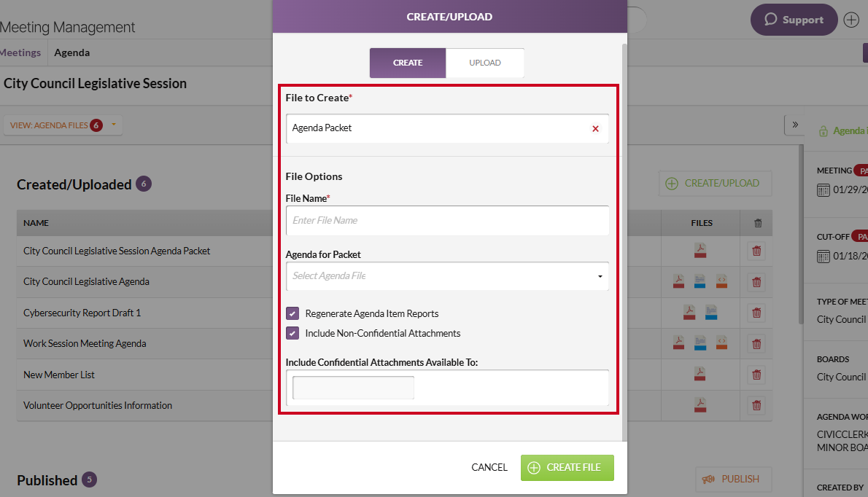Image resolution: width=868 pixels, height=497 pixels.
Task: Open the Cut-Off date calendar icon
Action: pos(824,257)
